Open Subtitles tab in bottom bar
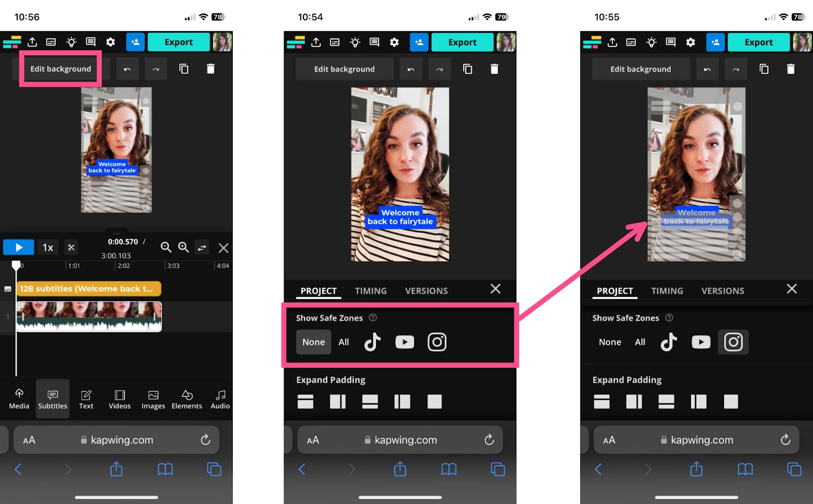This screenshot has width=813, height=504. coord(52,399)
